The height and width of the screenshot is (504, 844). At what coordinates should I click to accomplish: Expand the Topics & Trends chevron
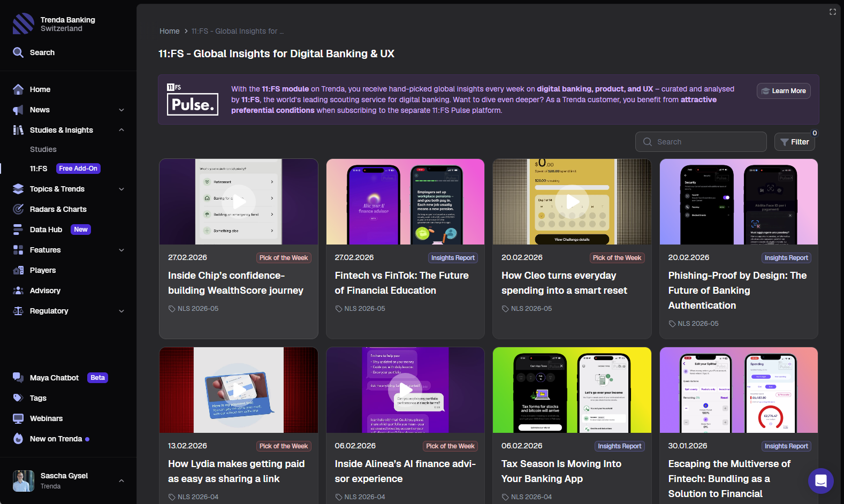coord(121,189)
